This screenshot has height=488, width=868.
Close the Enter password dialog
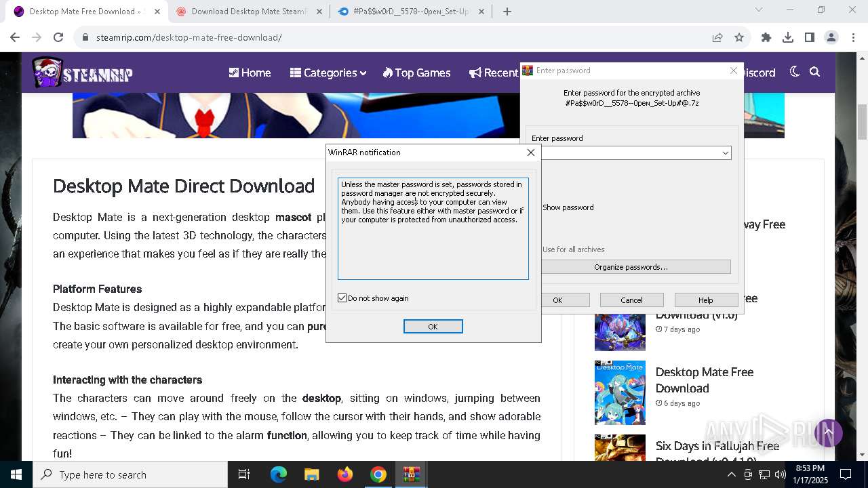(x=733, y=70)
